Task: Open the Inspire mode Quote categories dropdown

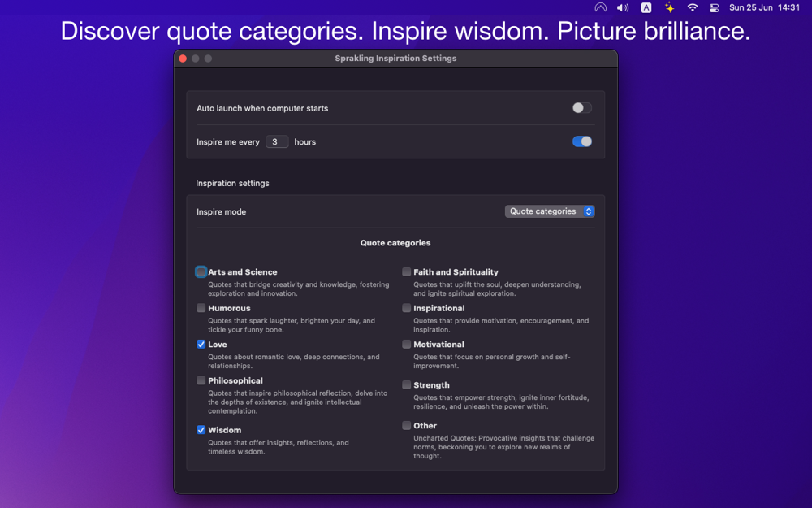Action: [550, 211]
